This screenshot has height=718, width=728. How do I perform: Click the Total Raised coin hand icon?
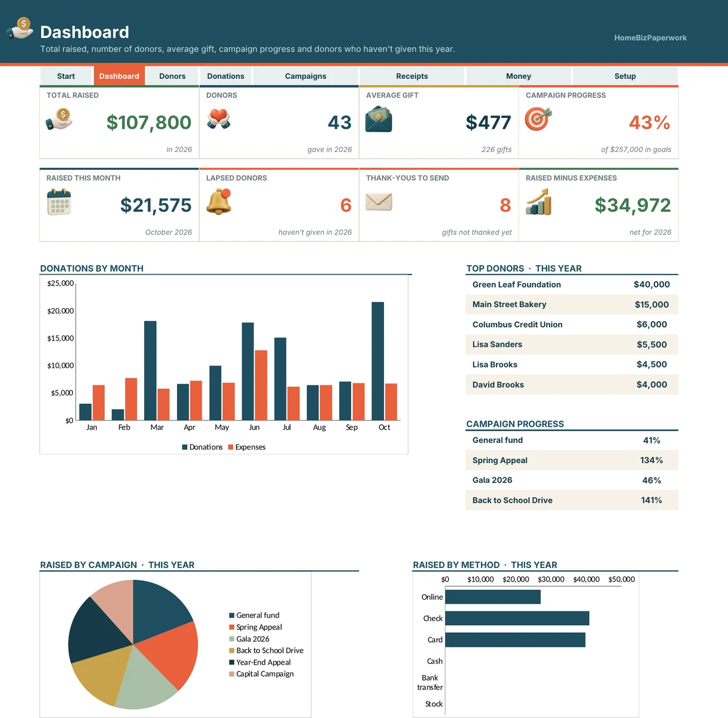(x=59, y=119)
